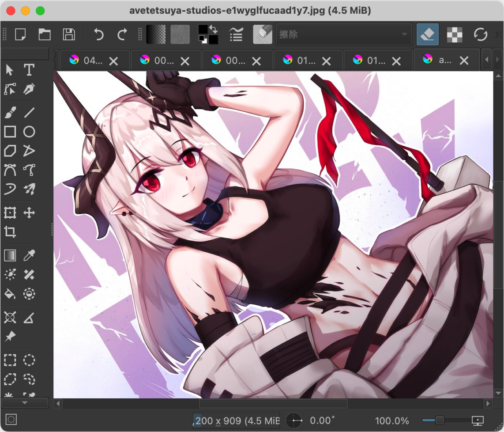
Task: Toggle eraser mode button
Action: tap(428, 34)
